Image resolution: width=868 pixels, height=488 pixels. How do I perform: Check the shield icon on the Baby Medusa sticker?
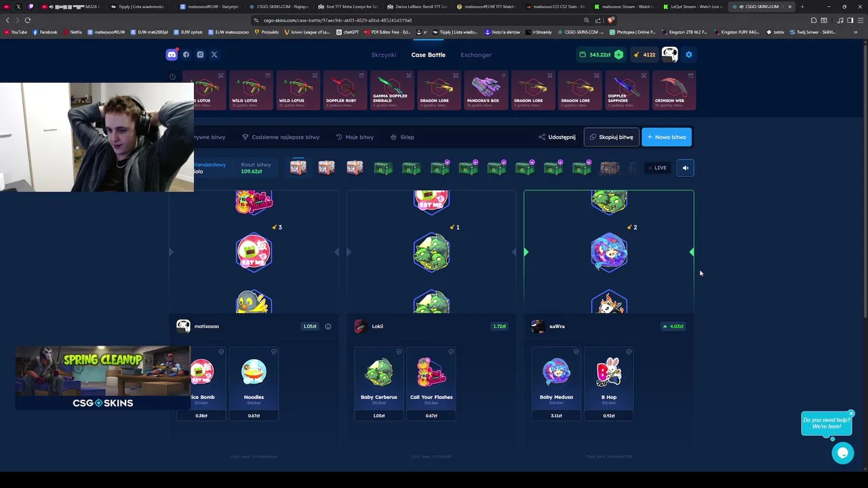tap(576, 352)
